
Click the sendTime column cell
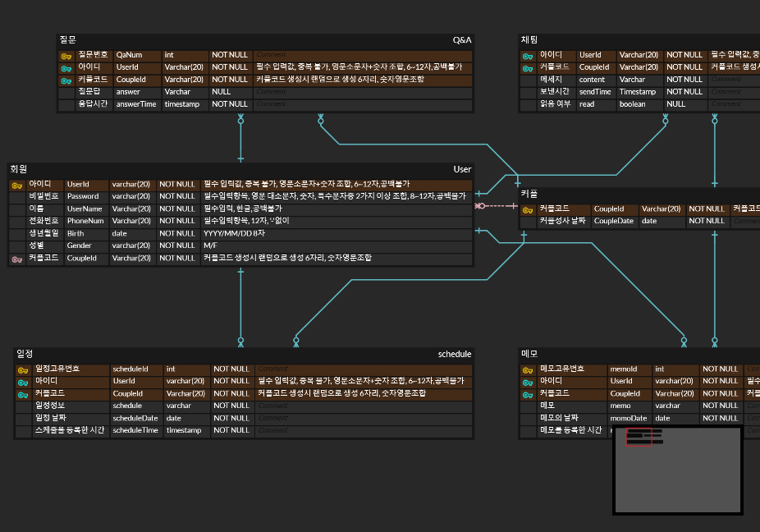596,92
